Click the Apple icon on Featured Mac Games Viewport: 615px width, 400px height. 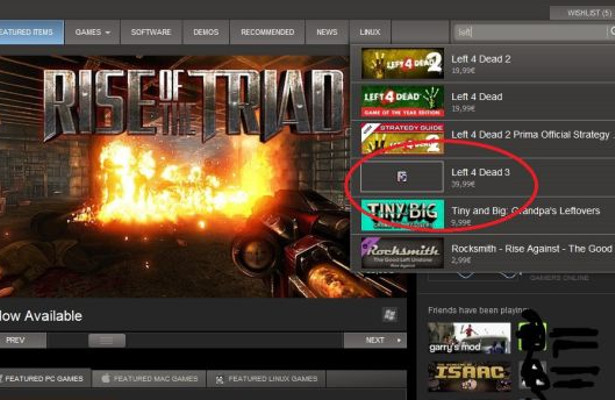(x=105, y=379)
